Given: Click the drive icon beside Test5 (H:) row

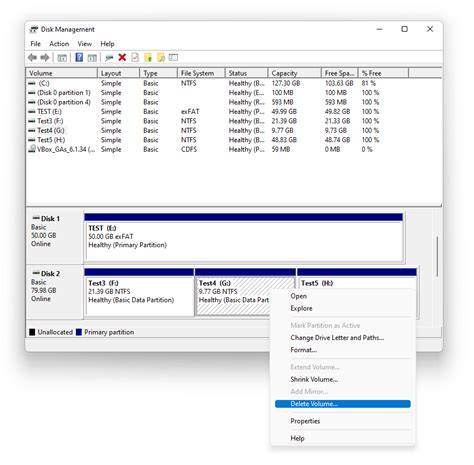Looking at the screenshot, I should coord(32,140).
